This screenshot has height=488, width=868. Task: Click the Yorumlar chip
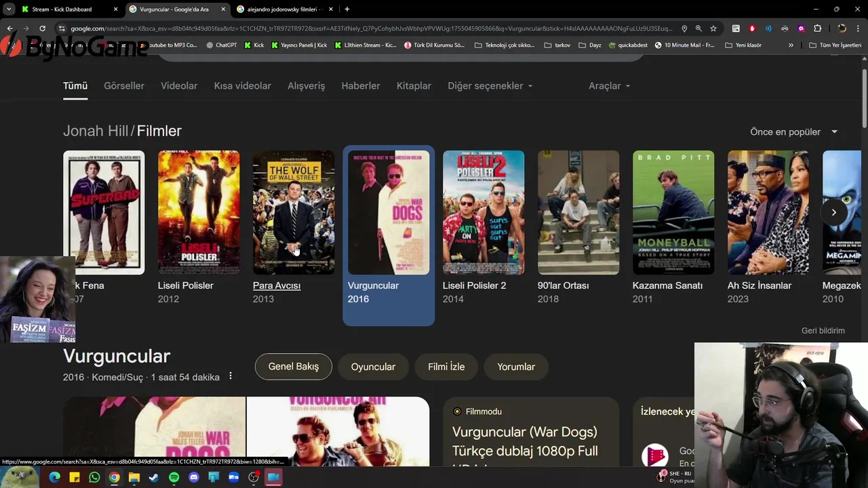(x=516, y=367)
